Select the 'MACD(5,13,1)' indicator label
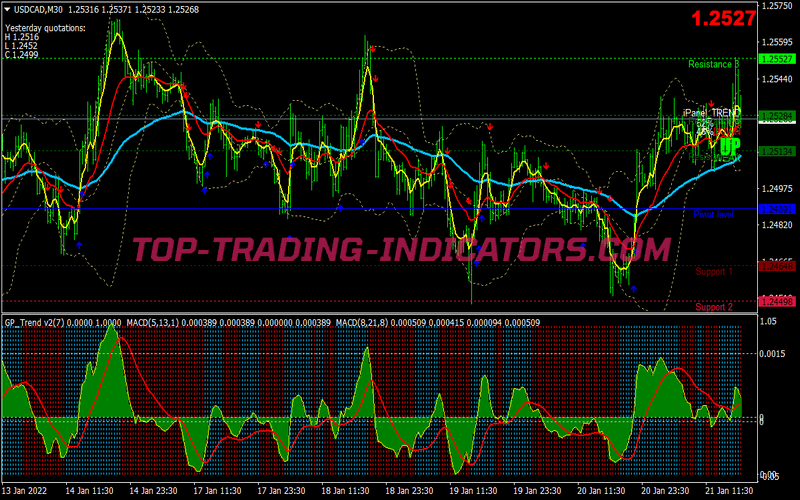The width and height of the screenshot is (800, 500). (x=153, y=322)
